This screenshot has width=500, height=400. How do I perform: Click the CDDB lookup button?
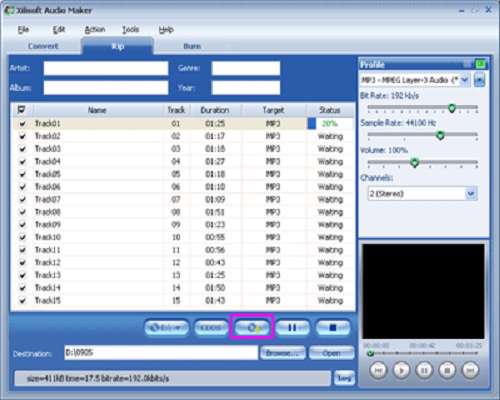coord(211,328)
